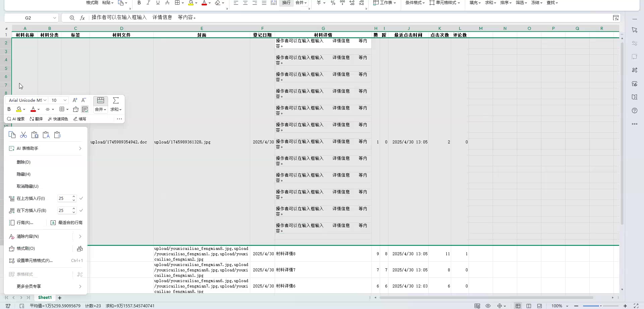
Task: Open the merge 合并 dropdown in ribbon
Action: pos(301,3)
